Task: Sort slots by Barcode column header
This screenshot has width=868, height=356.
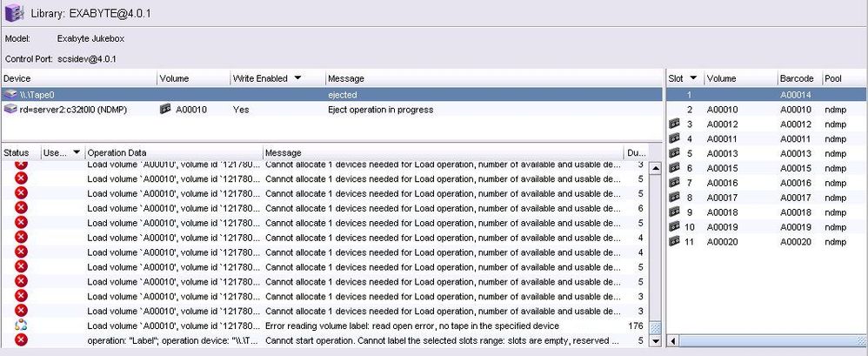Action: pyautogui.click(x=800, y=78)
